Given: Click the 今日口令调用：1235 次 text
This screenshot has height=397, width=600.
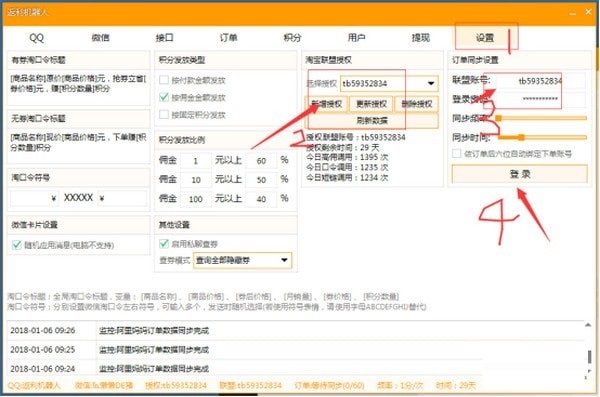Looking at the screenshot, I should (347, 167).
